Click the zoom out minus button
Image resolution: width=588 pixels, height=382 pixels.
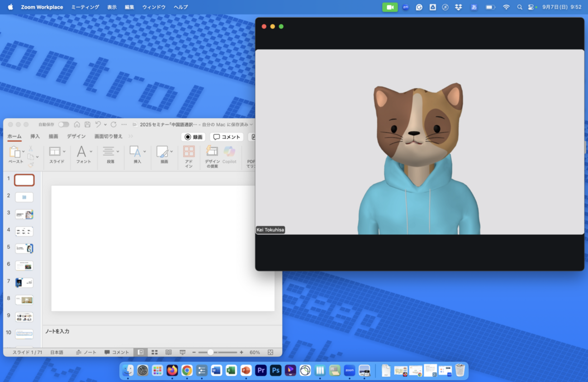point(194,352)
